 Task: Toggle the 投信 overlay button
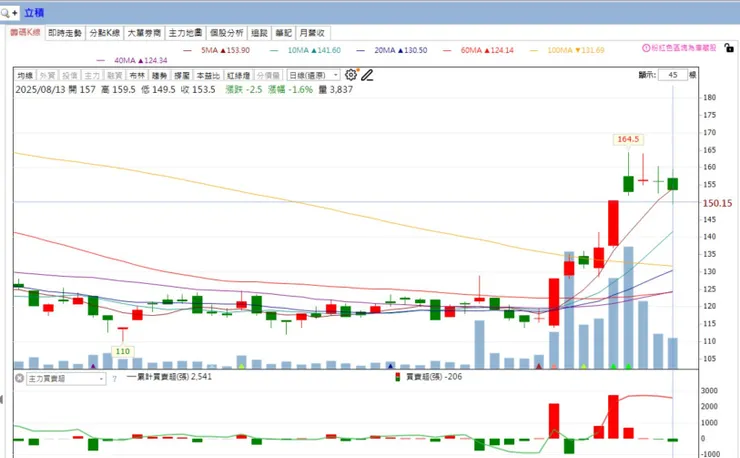(70, 76)
